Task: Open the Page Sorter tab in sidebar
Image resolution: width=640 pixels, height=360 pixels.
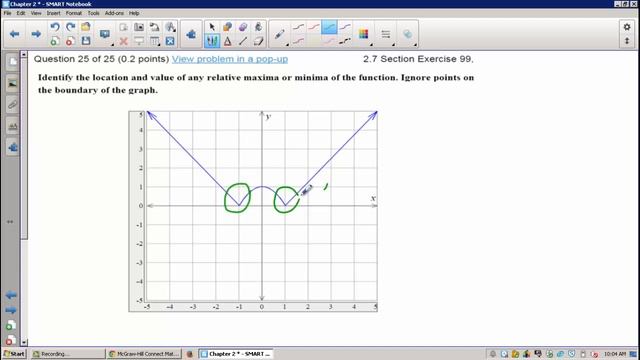Action: (x=12, y=62)
